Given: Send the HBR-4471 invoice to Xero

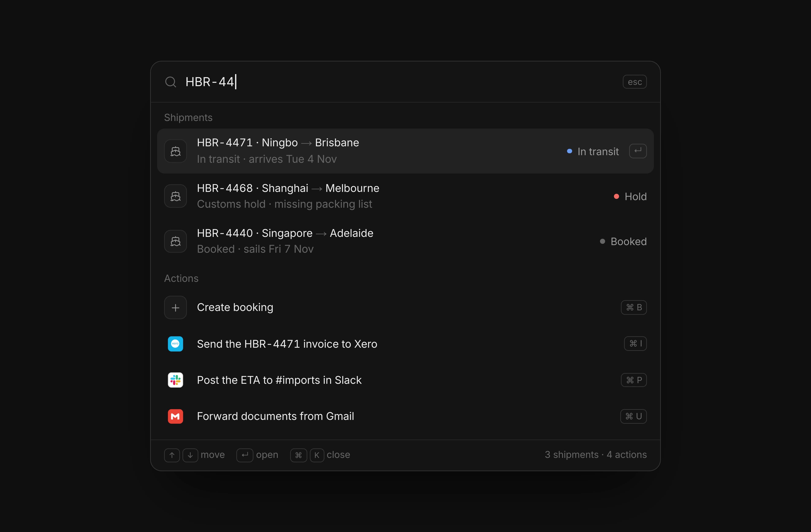Looking at the screenshot, I should (x=405, y=344).
